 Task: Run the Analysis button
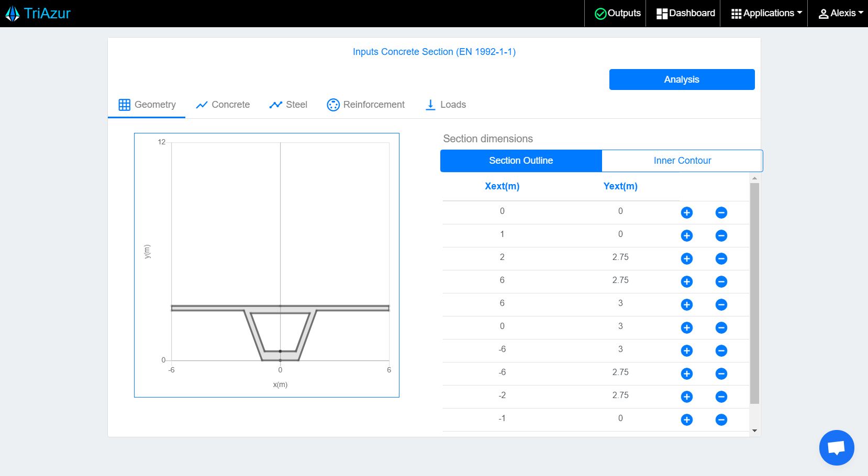(x=681, y=80)
